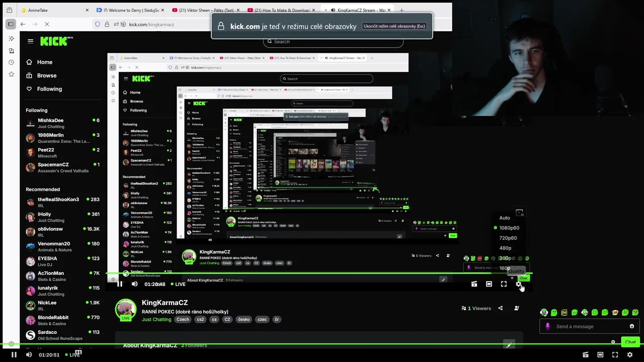The height and width of the screenshot is (362, 644).
Task: Click fullscreen icon left of Quality gear
Action: [504, 284]
